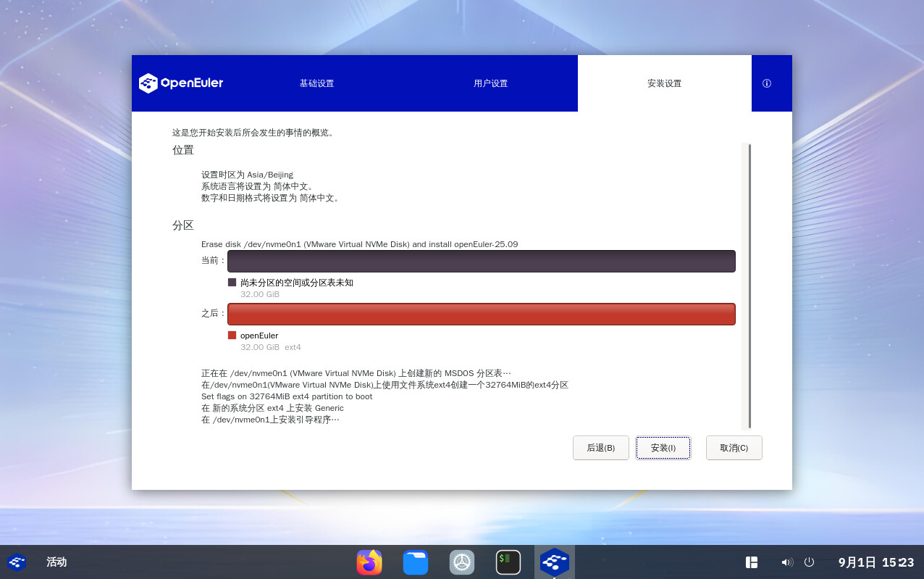Cancel installation with 取消(C) button
Image resolution: width=924 pixels, height=579 pixels.
click(734, 448)
